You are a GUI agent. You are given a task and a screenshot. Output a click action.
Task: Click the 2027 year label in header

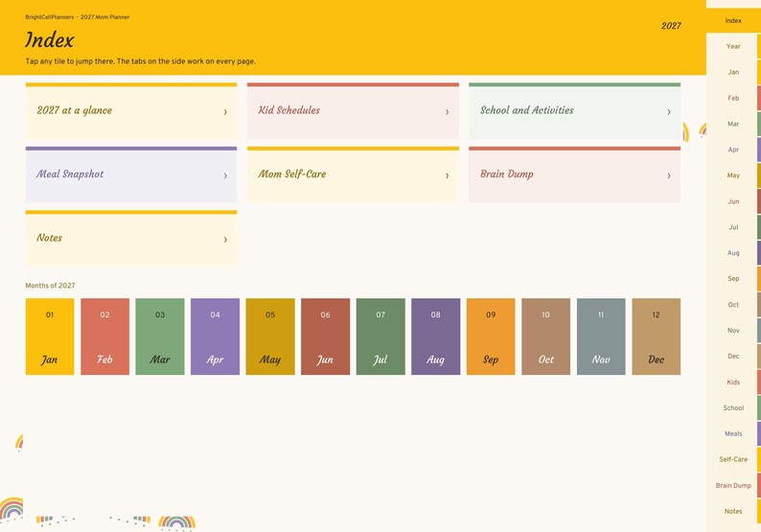(671, 26)
